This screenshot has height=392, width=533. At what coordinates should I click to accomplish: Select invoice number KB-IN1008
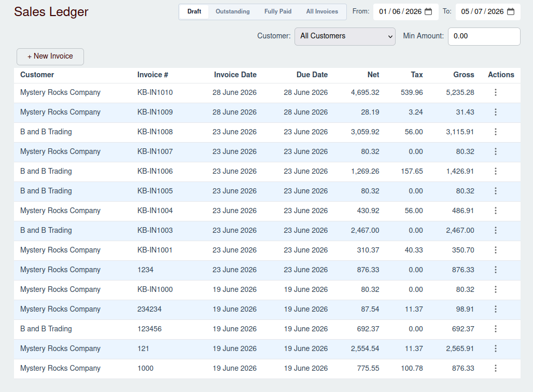[x=155, y=132]
